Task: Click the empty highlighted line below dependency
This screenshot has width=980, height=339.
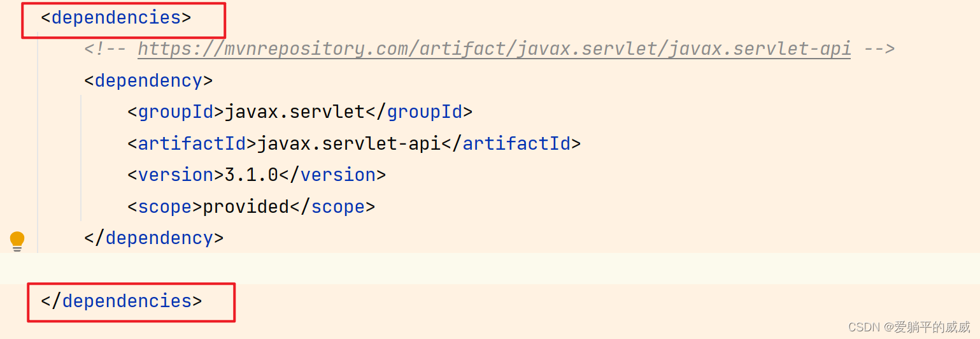Action: (x=446, y=268)
